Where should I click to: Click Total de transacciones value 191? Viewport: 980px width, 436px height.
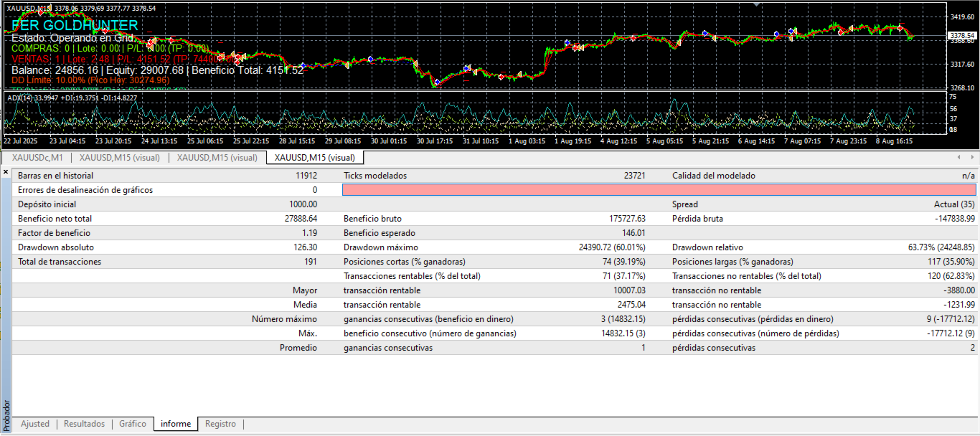point(311,262)
